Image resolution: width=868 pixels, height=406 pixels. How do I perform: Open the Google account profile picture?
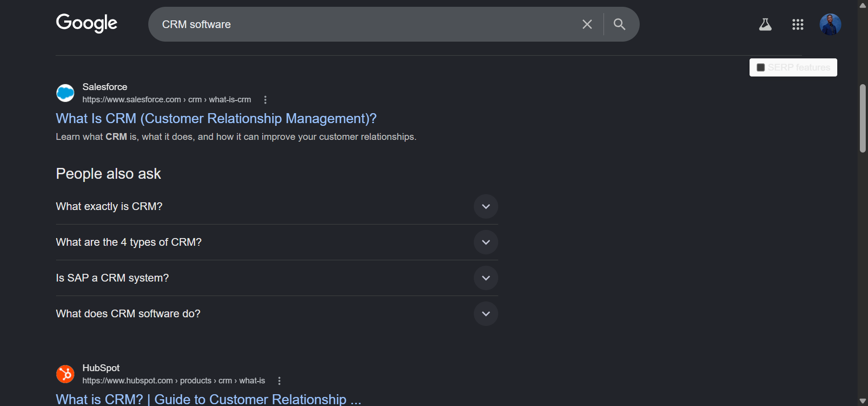(x=830, y=24)
